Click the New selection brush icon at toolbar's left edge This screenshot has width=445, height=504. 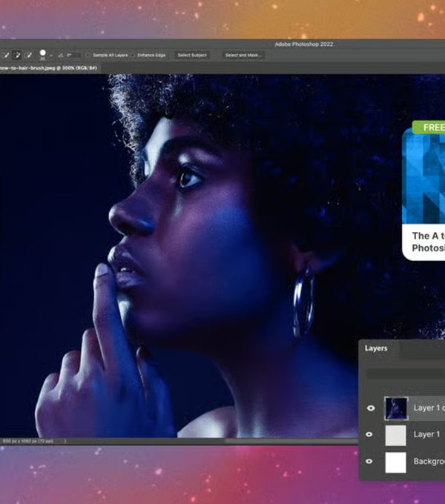pos(4,56)
